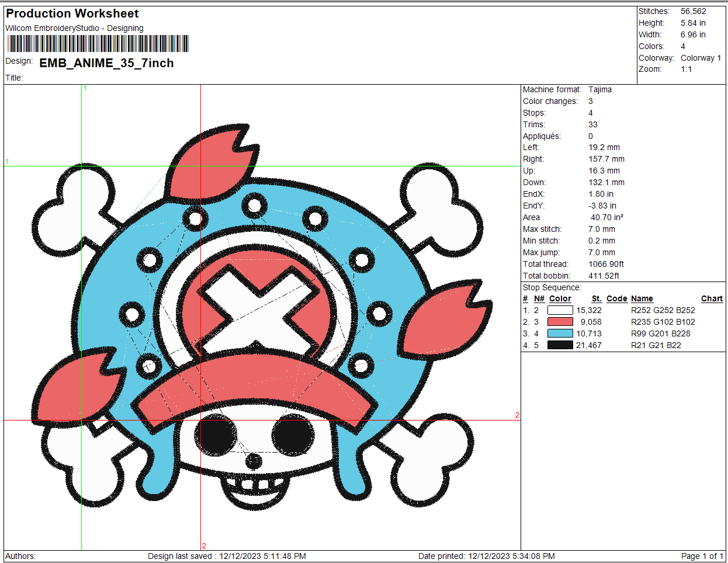The width and height of the screenshot is (728, 563).
Task: Click the white color swatch in stop 1
Action: point(560,310)
